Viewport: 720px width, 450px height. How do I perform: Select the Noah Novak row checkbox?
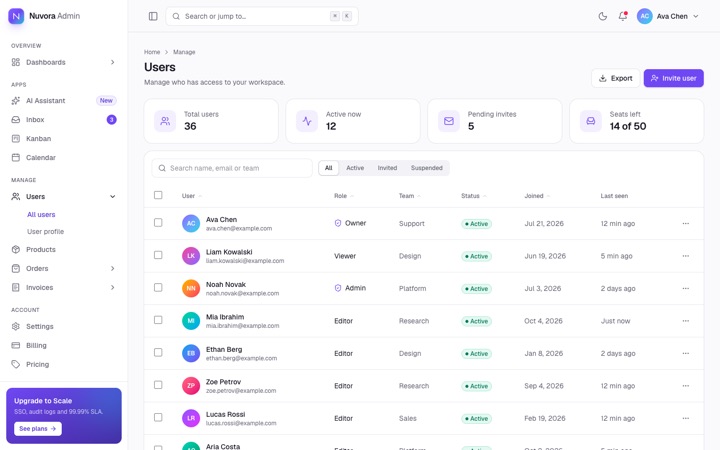[x=158, y=287]
